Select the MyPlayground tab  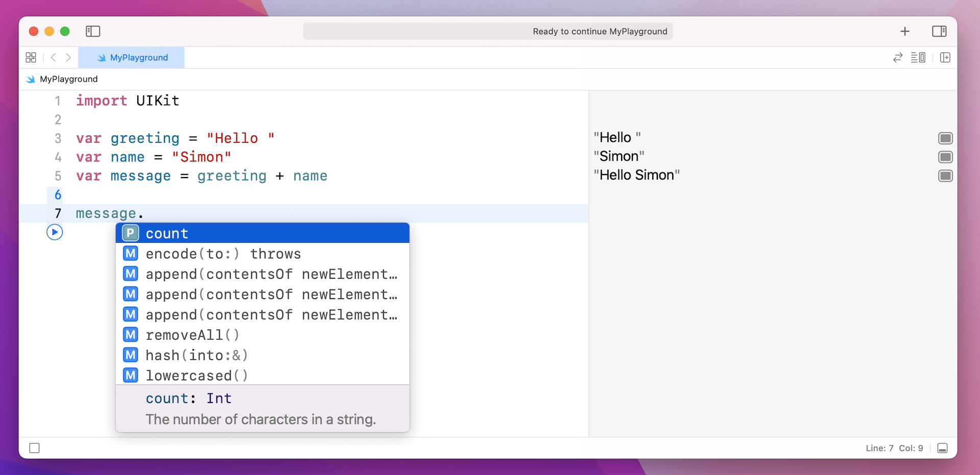(x=132, y=58)
